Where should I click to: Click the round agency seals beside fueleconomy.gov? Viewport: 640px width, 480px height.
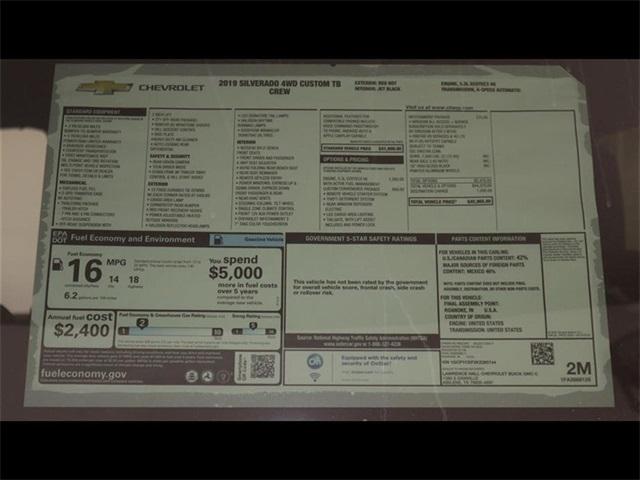pos(205,376)
